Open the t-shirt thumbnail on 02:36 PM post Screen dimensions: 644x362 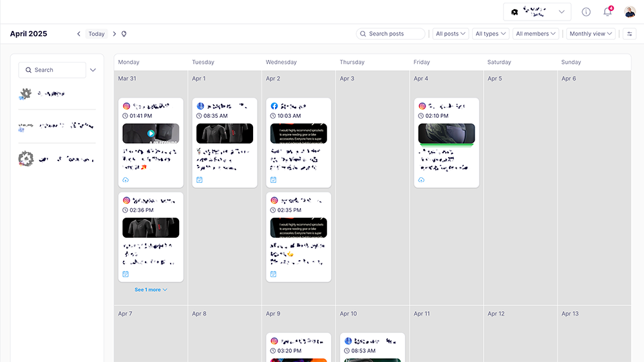coord(151,227)
